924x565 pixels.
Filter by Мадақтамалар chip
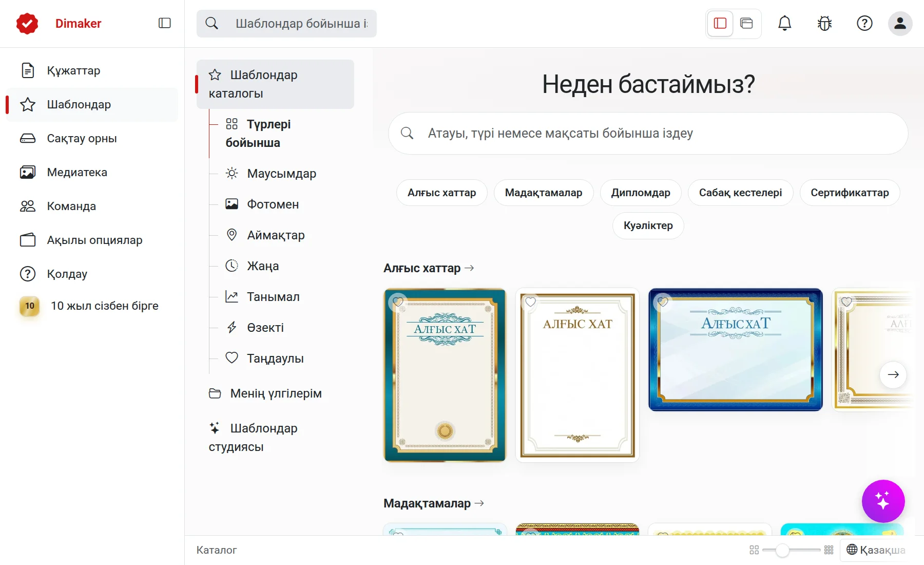543,193
